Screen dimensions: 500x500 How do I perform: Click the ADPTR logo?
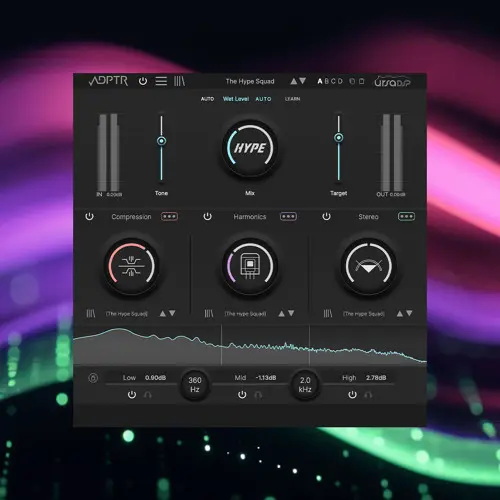click(x=108, y=81)
